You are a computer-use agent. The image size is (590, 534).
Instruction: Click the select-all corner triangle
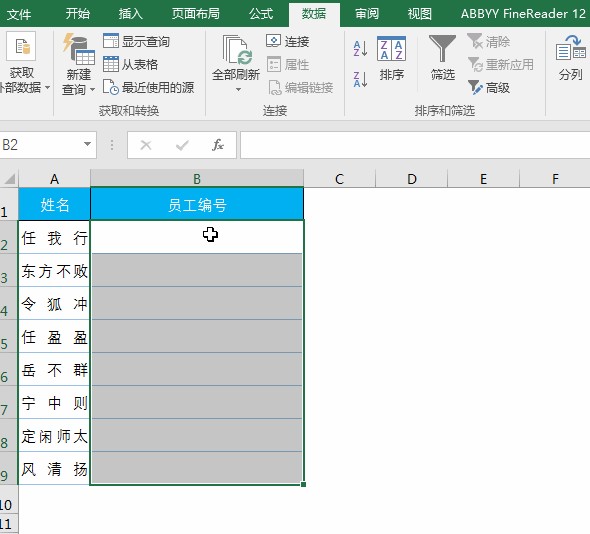point(9,178)
